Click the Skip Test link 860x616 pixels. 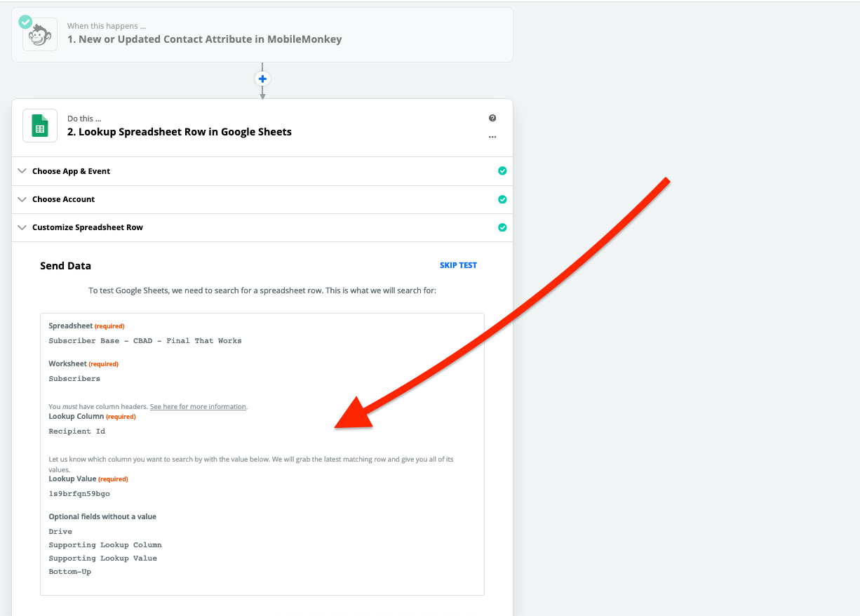pos(458,265)
